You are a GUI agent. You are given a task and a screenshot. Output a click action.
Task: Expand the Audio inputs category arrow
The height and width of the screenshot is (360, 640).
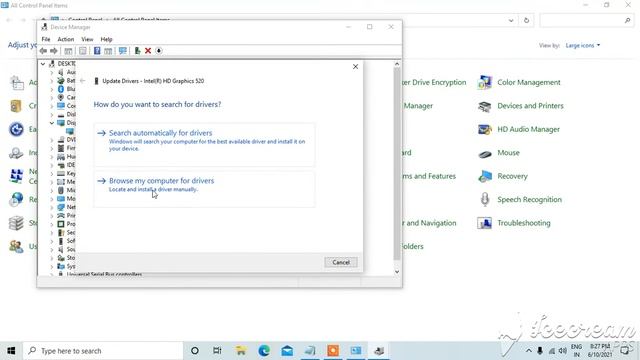click(x=51, y=72)
